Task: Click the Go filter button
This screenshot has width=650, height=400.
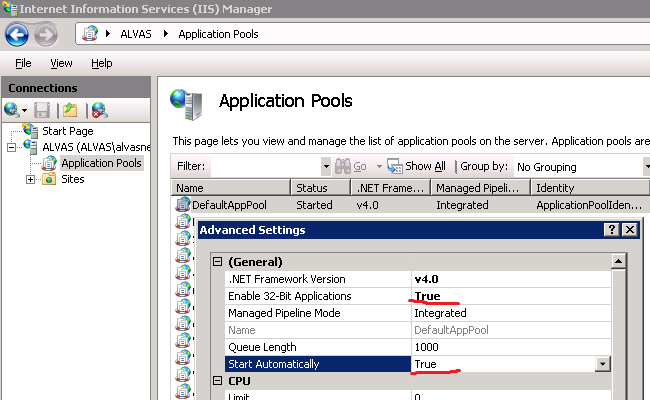Action: (x=360, y=167)
